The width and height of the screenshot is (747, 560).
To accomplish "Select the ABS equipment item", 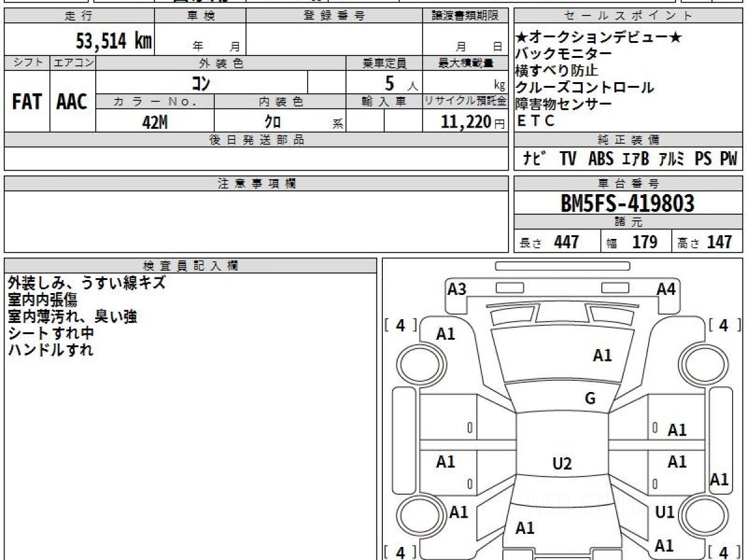I will pos(601,159).
